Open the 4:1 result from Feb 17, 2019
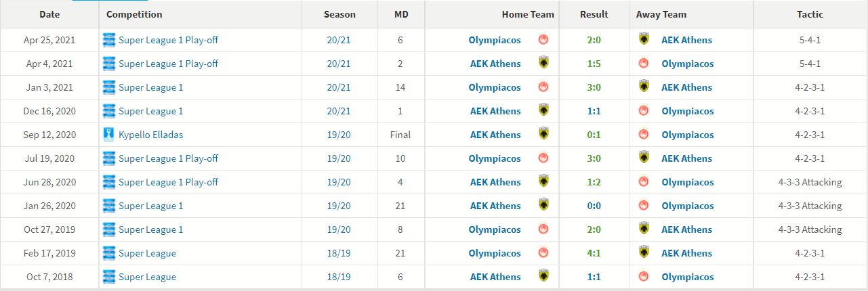The height and width of the screenshot is (291, 868). (594, 253)
